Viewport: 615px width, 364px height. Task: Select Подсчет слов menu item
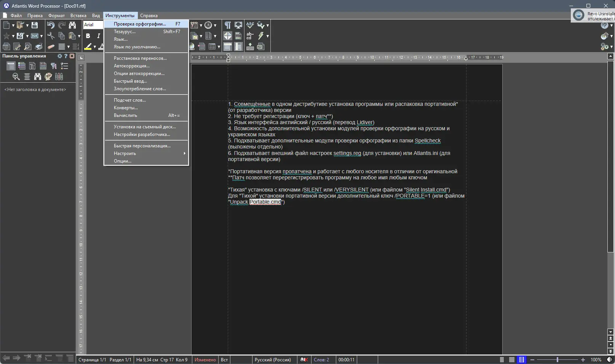tap(130, 100)
